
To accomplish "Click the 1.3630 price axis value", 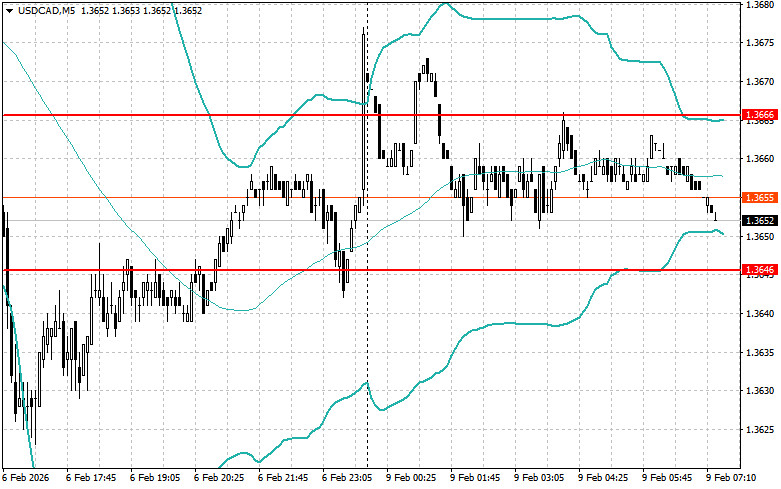I will coord(760,391).
